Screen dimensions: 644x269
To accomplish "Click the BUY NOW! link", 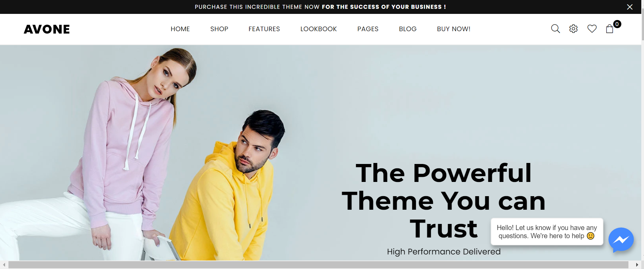I will click(453, 29).
